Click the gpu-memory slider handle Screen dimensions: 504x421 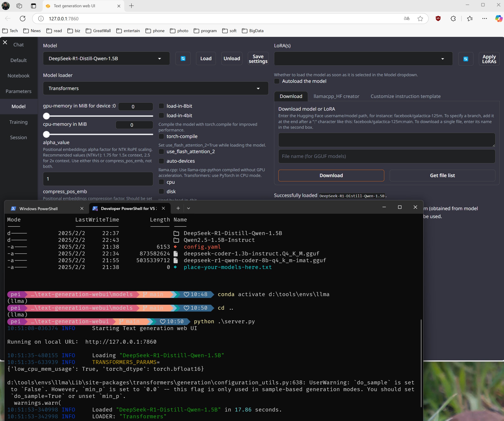pyautogui.click(x=46, y=116)
